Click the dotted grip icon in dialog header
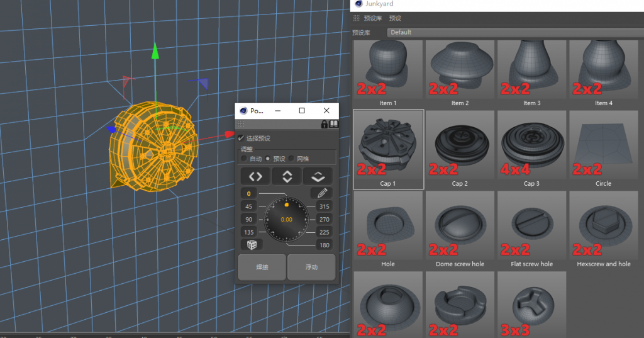The height and width of the screenshot is (338, 644). pos(241,124)
